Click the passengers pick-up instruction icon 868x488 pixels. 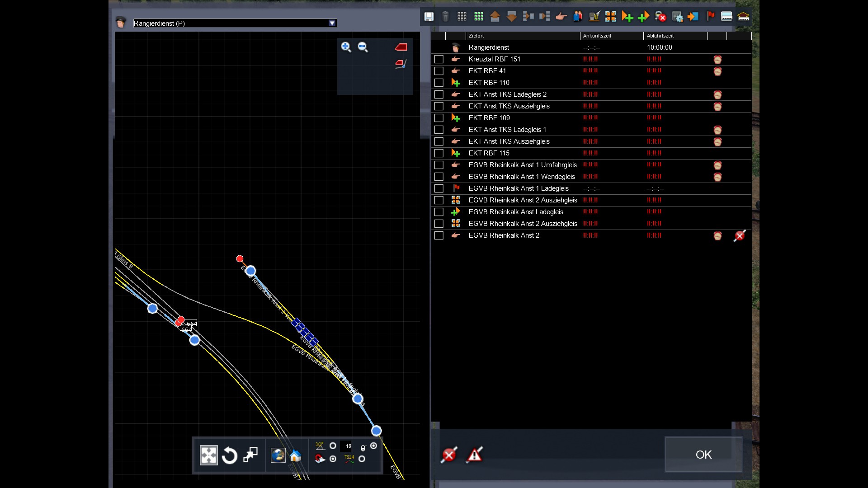click(578, 17)
